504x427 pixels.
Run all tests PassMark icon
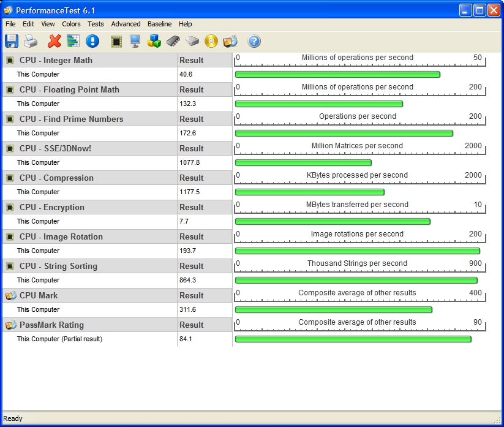pyautogui.click(x=230, y=41)
